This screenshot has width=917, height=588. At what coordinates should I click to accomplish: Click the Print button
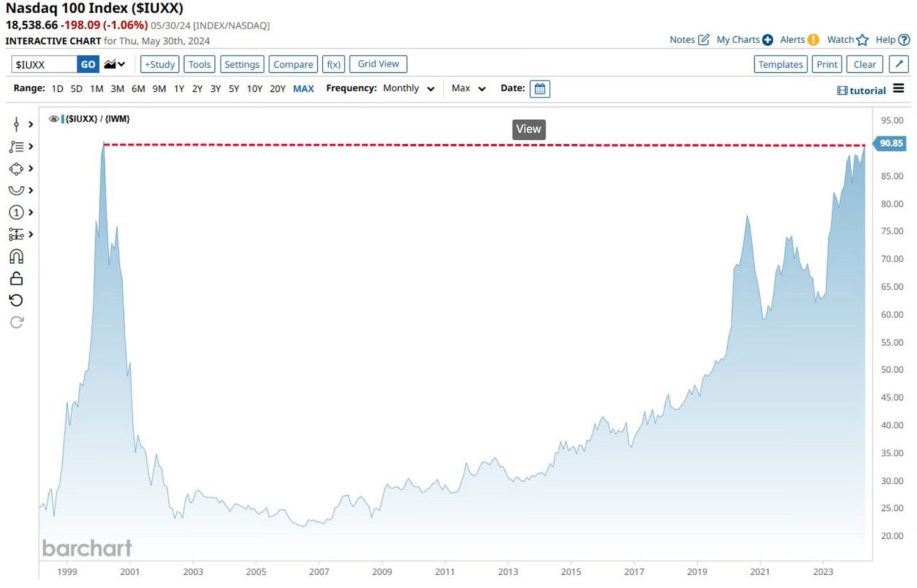827,64
